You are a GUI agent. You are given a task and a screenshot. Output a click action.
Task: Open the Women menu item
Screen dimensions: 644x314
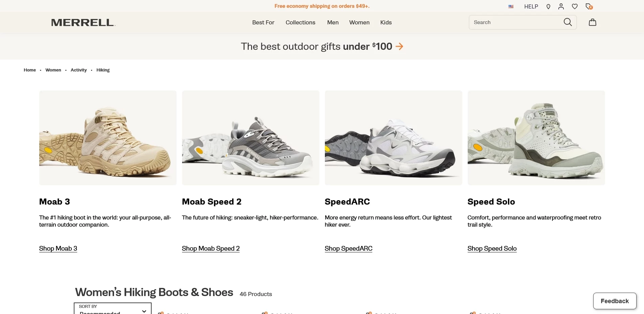(359, 22)
